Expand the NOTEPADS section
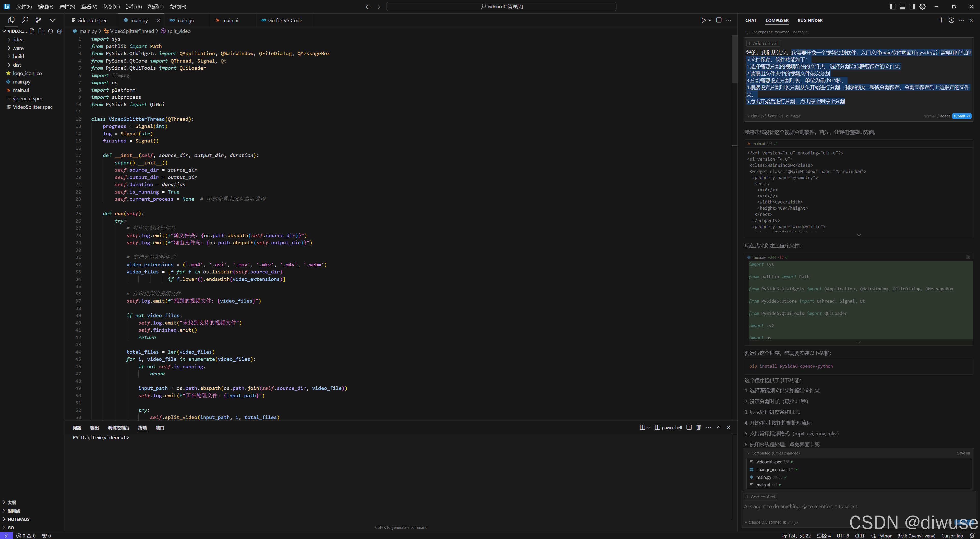 (x=18, y=519)
